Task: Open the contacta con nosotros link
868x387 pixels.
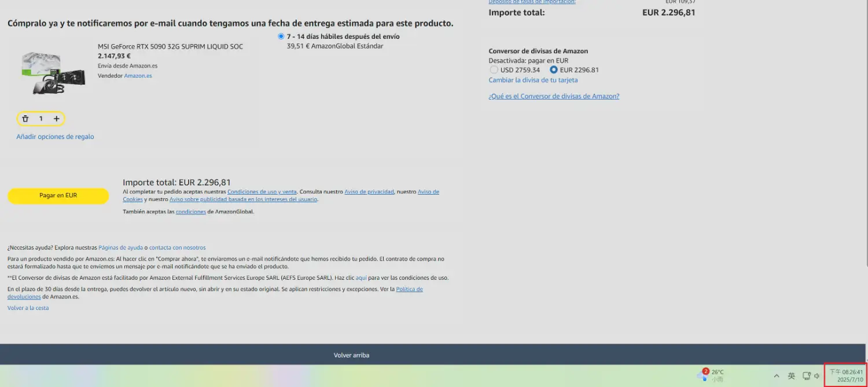Action: click(177, 247)
